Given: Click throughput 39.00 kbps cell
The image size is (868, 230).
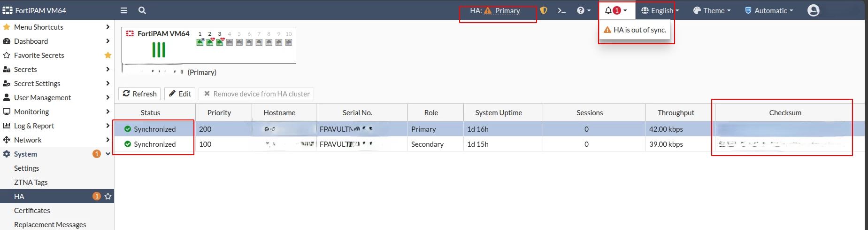Looking at the screenshot, I should click(x=680, y=144).
